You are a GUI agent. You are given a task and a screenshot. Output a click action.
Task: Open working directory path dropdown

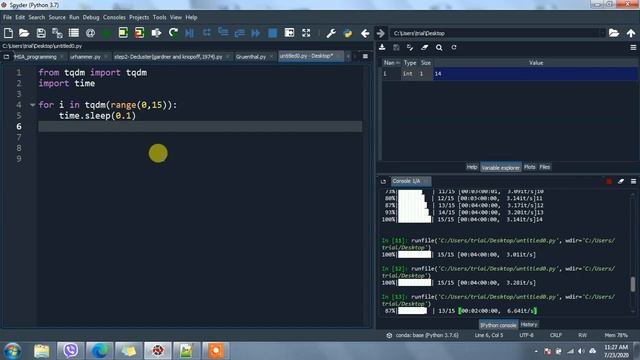pyautogui.click(x=602, y=33)
